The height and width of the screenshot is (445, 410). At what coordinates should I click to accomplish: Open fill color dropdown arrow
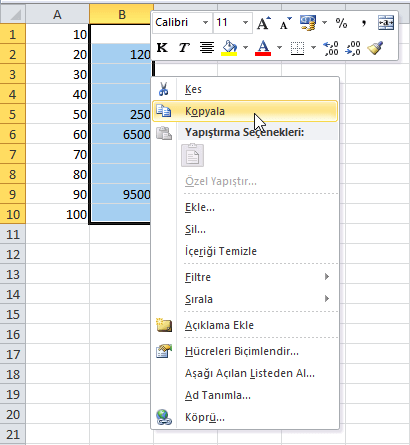245,48
